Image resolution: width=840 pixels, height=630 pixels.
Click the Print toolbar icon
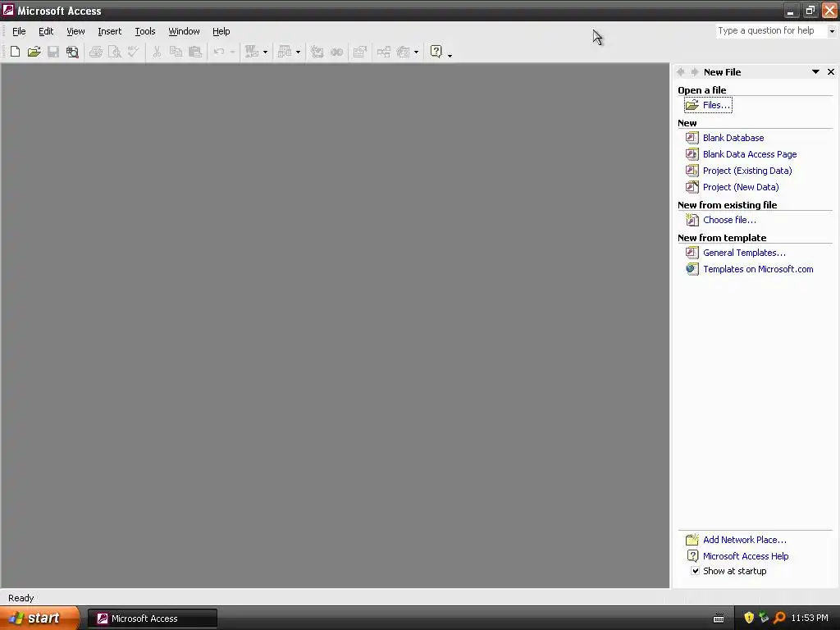click(96, 52)
